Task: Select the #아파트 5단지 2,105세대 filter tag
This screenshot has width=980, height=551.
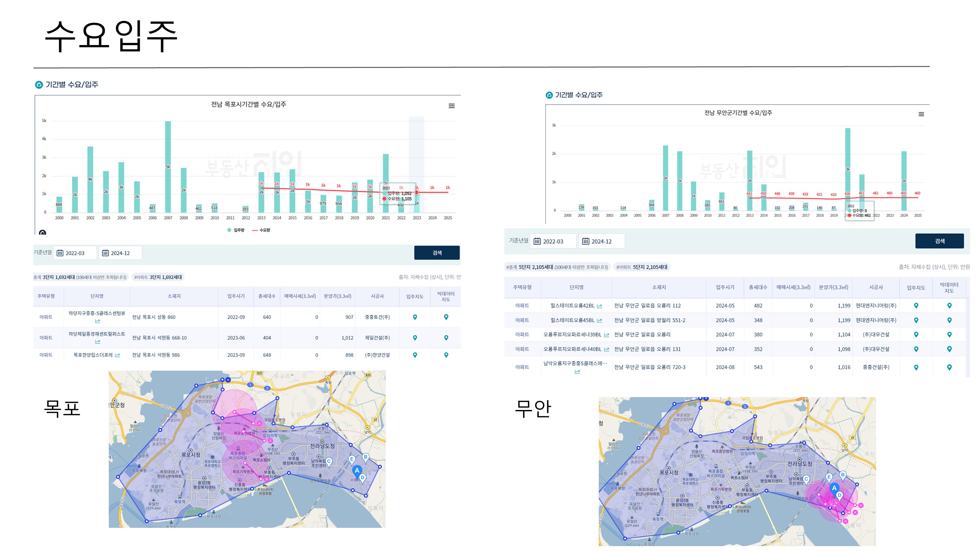Action: 642,267
